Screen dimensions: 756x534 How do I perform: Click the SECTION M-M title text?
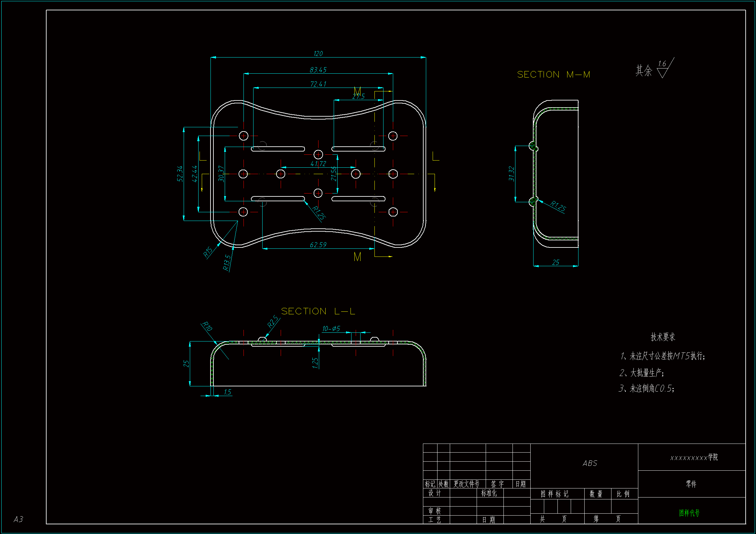[x=553, y=75]
